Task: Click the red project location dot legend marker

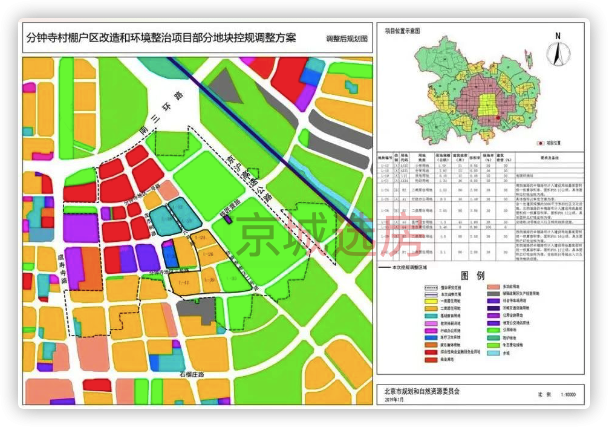Action: tap(541, 143)
